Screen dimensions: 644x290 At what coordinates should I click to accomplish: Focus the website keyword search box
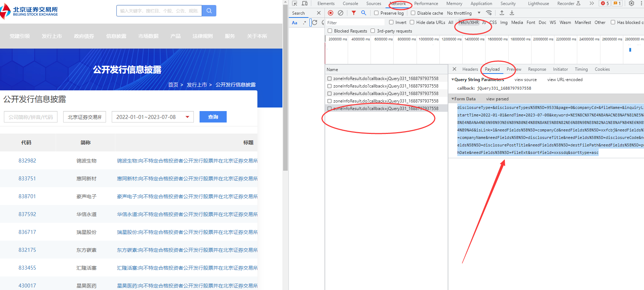(x=159, y=11)
